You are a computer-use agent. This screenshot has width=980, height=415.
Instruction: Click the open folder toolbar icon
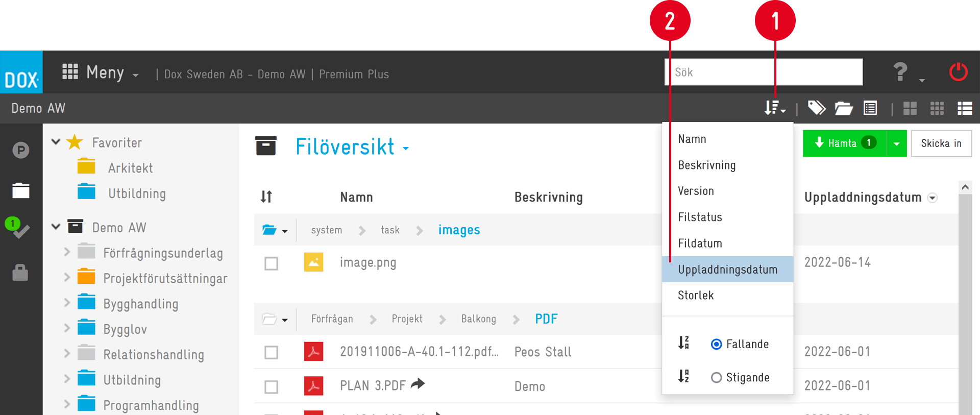point(843,108)
